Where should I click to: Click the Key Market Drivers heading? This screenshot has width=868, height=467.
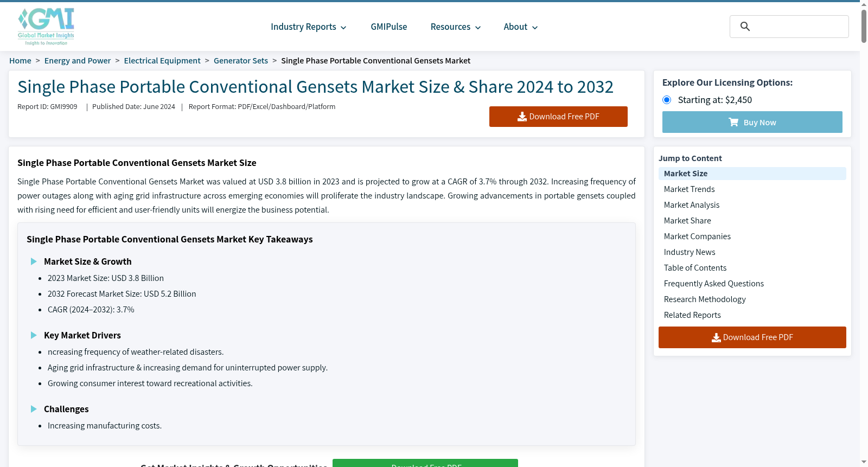tap(82, 335)
